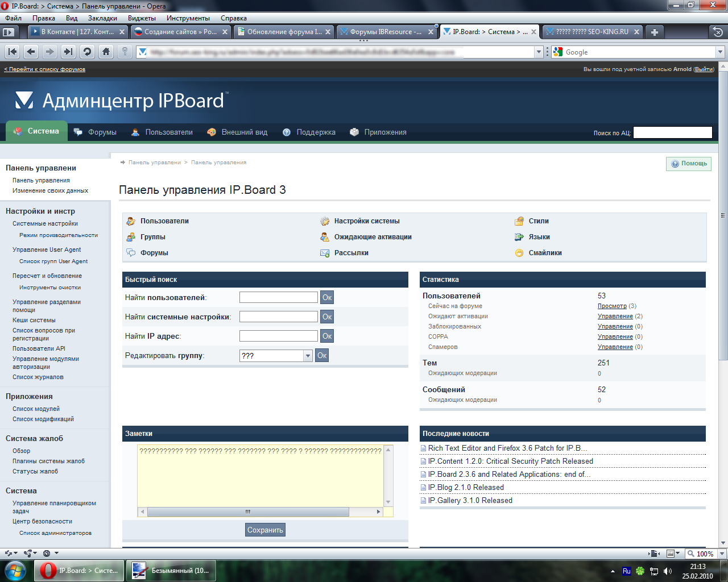Open the Закладки menu
The image size is (728, 582).
(x=102, y=18)
